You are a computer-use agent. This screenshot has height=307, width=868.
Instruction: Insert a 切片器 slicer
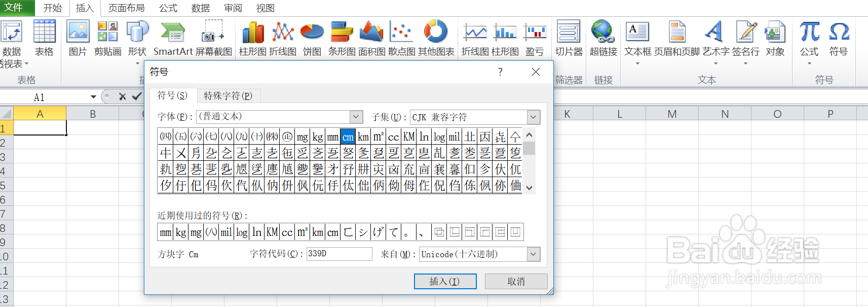click(569, 39)
